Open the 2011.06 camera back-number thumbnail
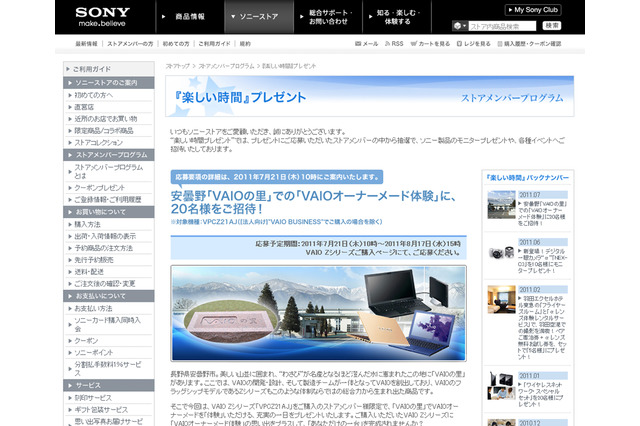The image size is (640, 426). coord(501,252)
